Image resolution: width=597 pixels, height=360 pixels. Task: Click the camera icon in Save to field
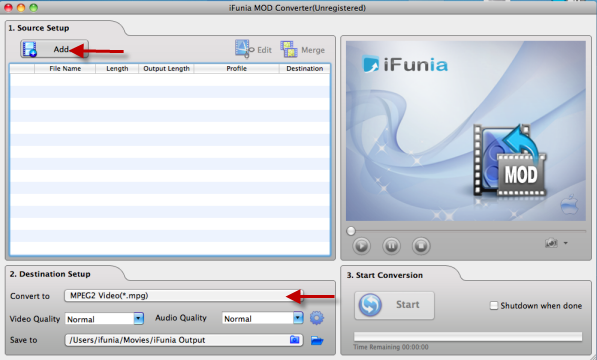coord(294,339)
